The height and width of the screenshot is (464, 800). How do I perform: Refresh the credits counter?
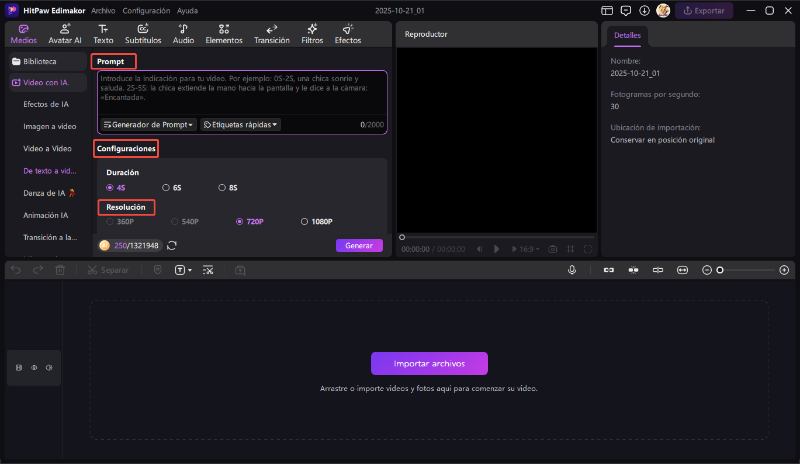(x=172, y=245)
